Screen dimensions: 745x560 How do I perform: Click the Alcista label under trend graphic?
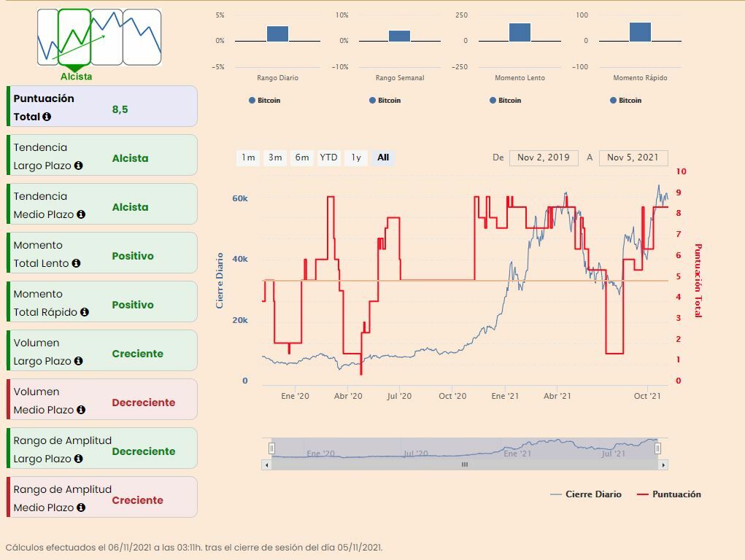(76, 77)
